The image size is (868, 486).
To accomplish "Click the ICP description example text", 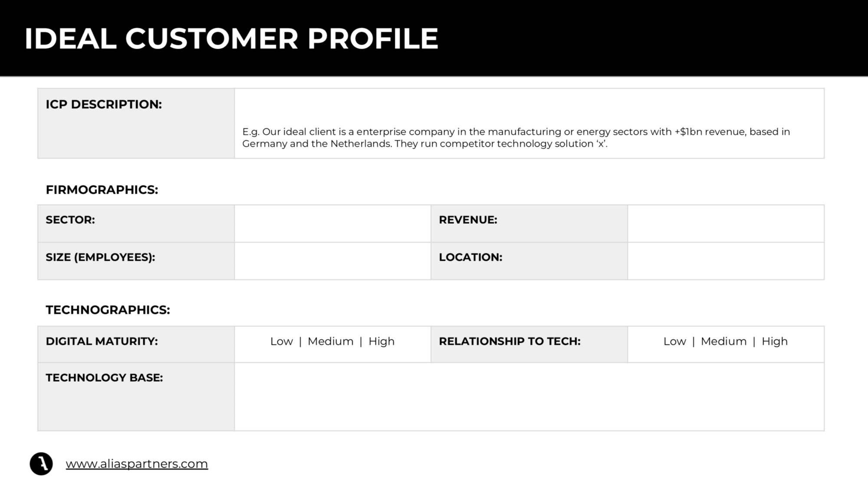I will tap(516, 138).
